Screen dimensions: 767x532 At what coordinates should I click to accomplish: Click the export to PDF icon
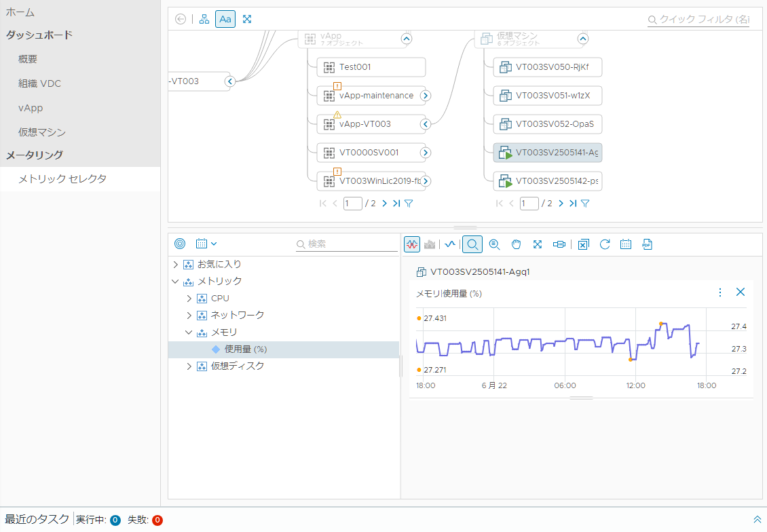pyautogui.click(x=647, y=244)
